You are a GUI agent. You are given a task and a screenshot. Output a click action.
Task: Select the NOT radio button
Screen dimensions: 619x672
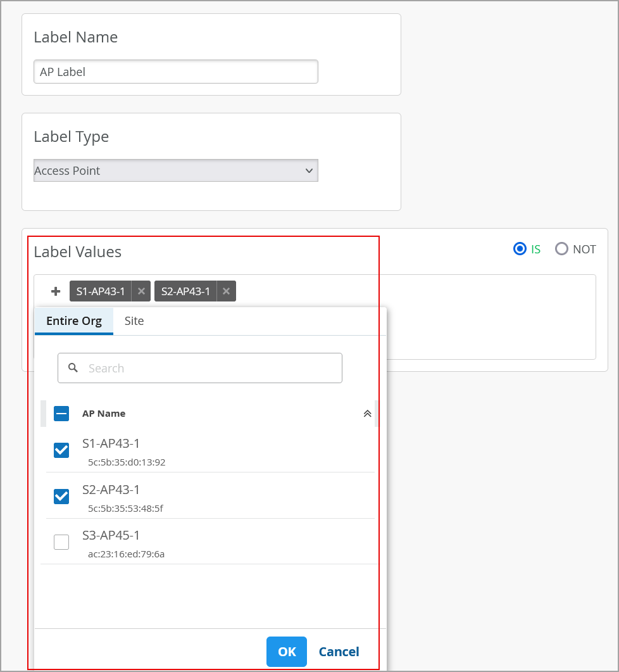click(561, 249)
